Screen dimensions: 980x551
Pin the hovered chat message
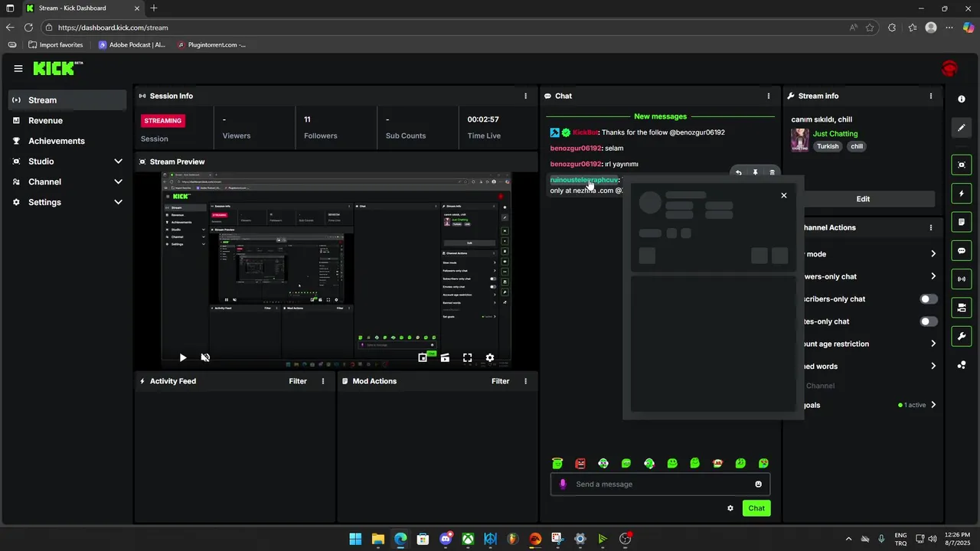[755, 173]
